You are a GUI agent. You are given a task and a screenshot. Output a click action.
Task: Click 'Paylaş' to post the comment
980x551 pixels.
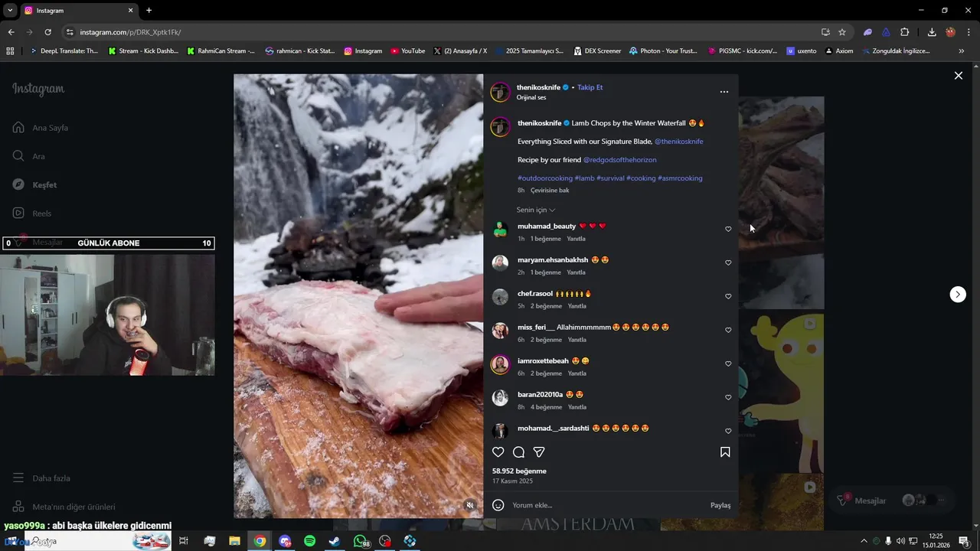click(x=720, y=505)
